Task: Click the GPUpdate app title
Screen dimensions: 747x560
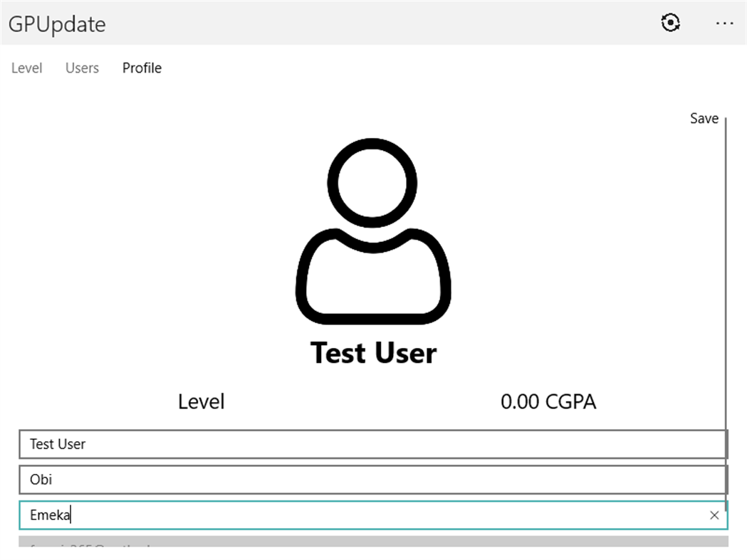Action: pyautogui.click(x=56, y=23)
